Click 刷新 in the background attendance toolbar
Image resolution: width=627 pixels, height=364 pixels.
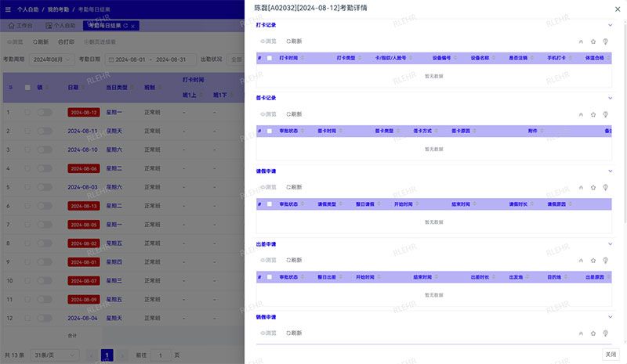coord(41,42)
